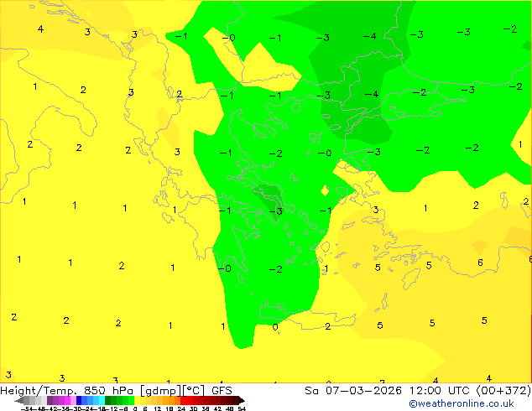Click the legend scale value 54

click(242, 408)
